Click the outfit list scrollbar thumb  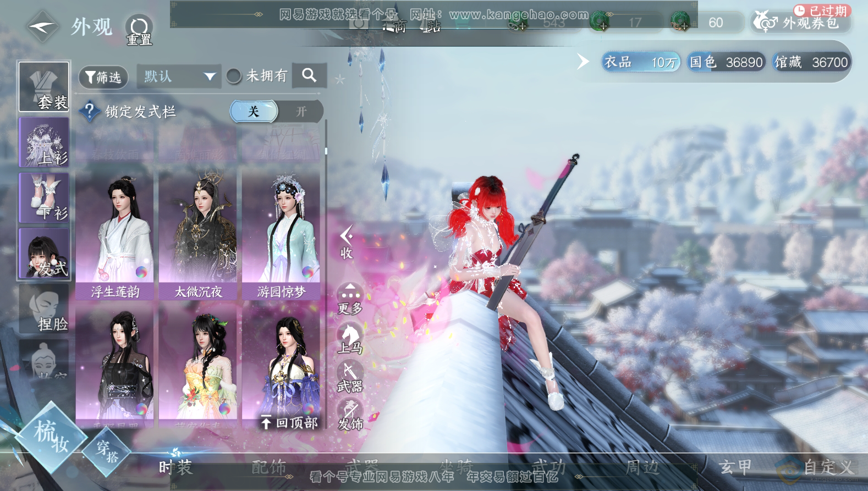click(326, 151)
